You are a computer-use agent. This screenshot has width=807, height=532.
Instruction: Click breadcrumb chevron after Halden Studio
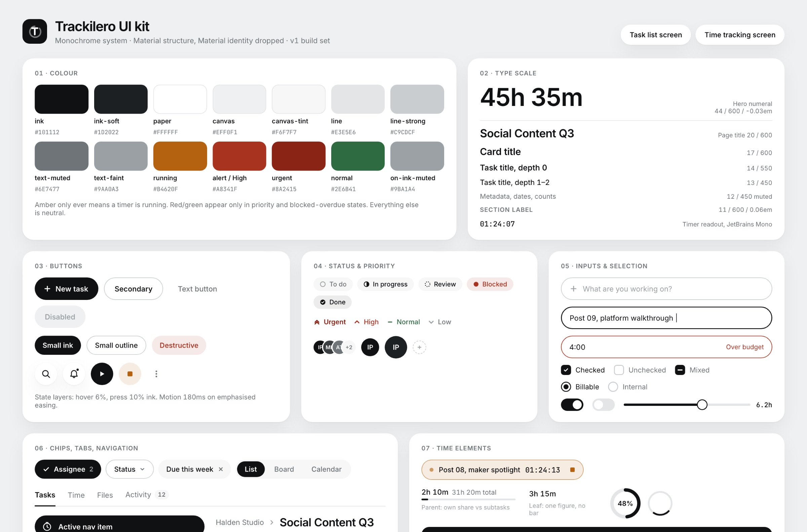[x=272, y=523]
